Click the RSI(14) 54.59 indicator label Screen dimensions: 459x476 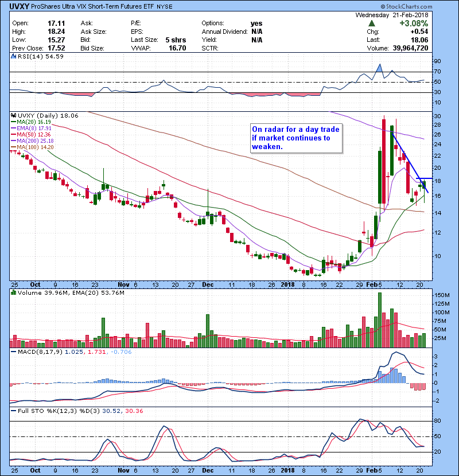[40, 56]
